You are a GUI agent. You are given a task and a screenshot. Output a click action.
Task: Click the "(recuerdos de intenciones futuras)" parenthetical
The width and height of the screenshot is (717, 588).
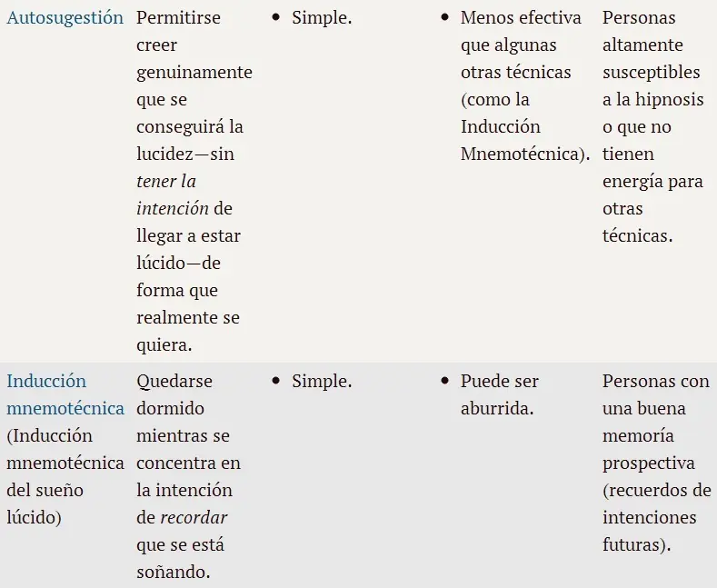[x=655, y=518]
